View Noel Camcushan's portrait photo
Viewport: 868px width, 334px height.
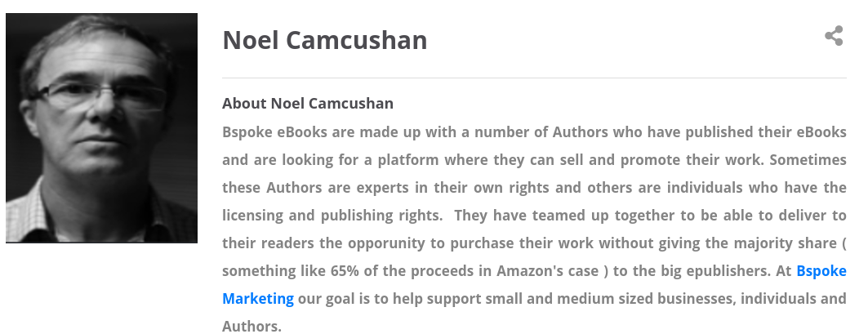point(101,128)
